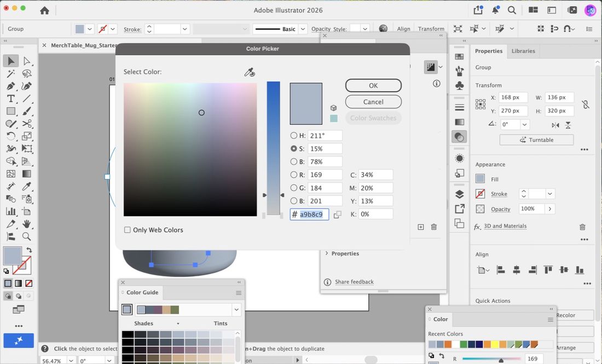Open the Color Guide harmony rules dropdown
Viewport: 602px width, 364px height.
tap(236, 309)
